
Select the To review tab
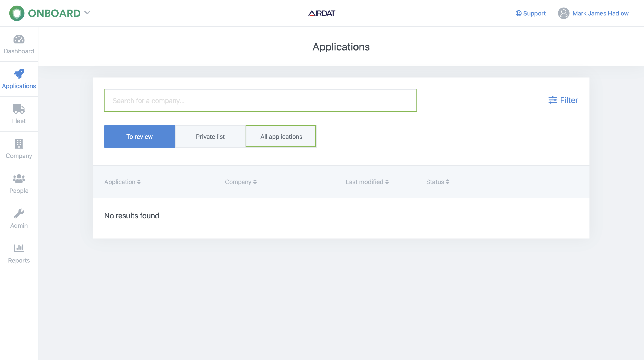pos(139,137)
